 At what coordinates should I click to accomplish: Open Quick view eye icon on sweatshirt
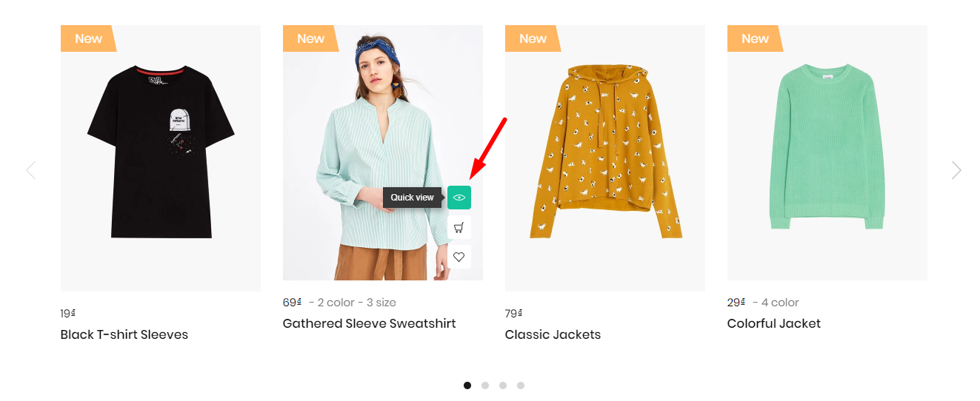[459, 198]
